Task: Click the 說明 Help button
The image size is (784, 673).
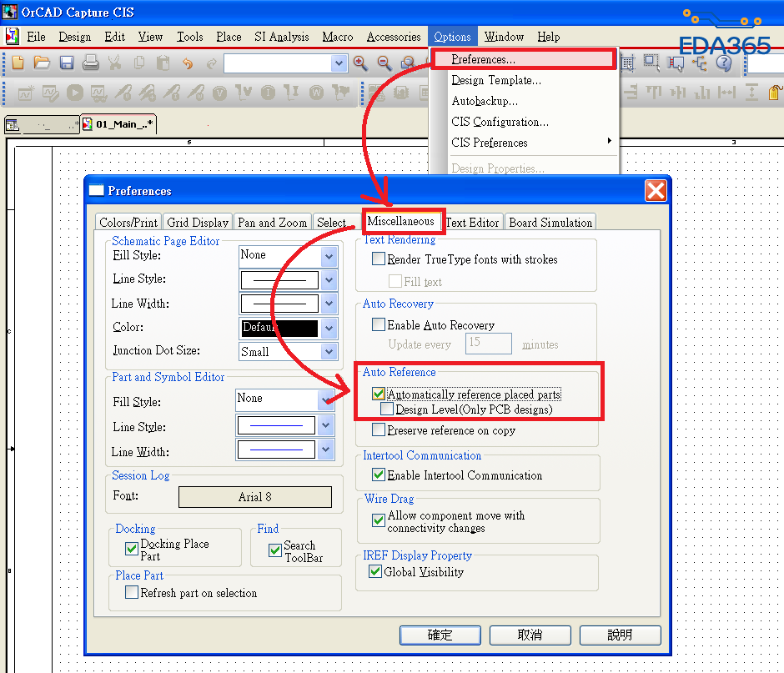Action: 620,635
